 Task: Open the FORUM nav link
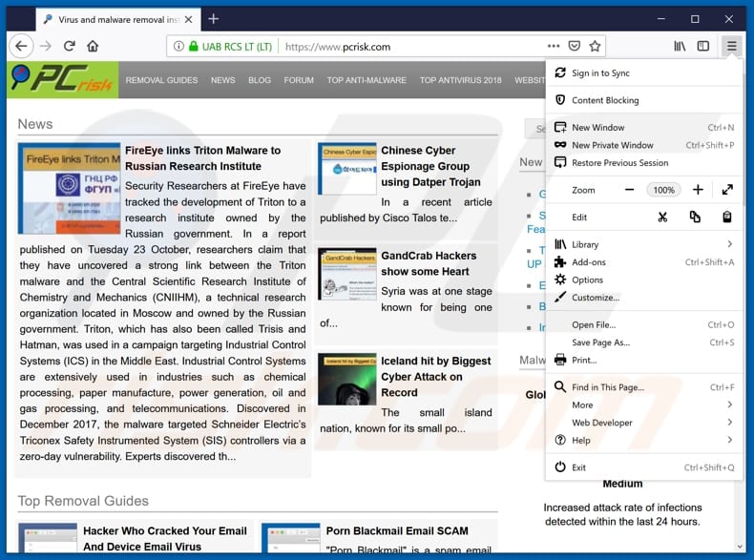pyautogui.click(x=299, y=80)
